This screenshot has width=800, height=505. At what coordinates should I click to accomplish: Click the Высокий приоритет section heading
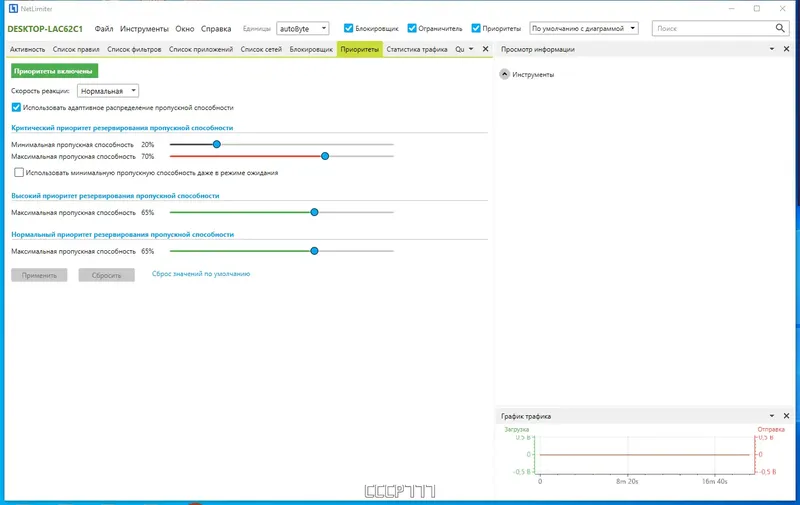click(115, 196)
